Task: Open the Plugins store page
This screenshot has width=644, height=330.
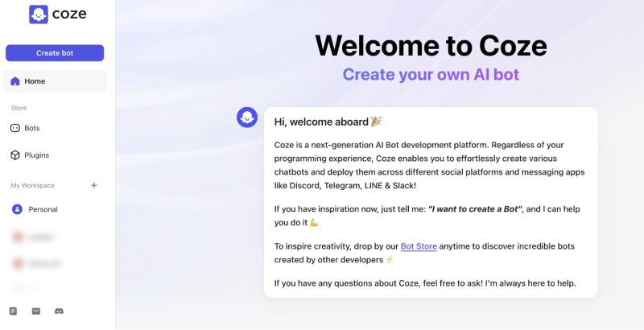Action: (x=55, y=155)
